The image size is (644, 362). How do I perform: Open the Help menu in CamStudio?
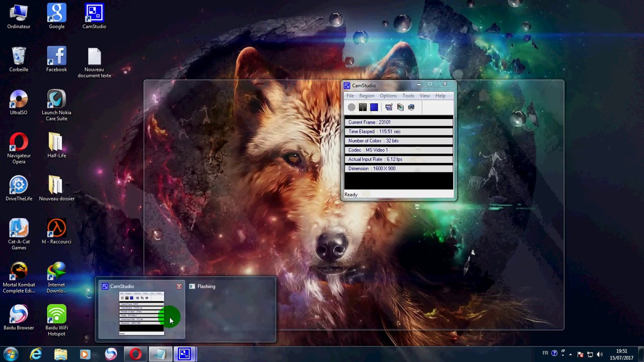(440, 96)
